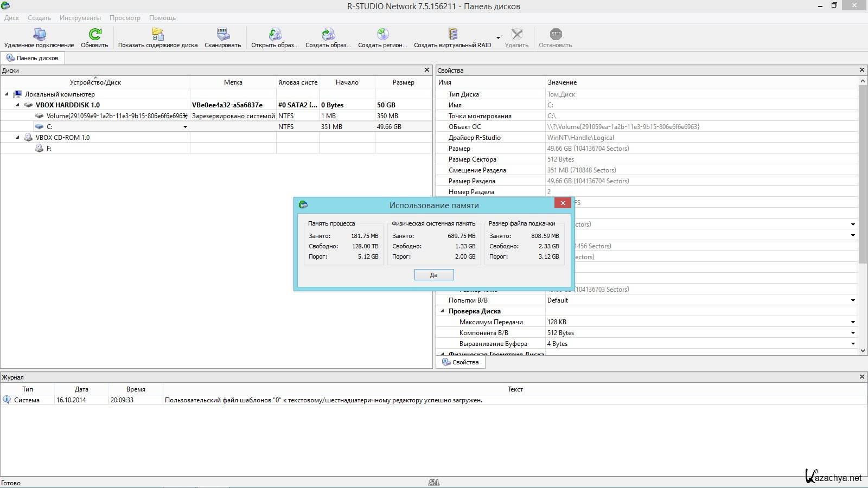Click the green Refresh (Обновить) icon

[95, 35]
